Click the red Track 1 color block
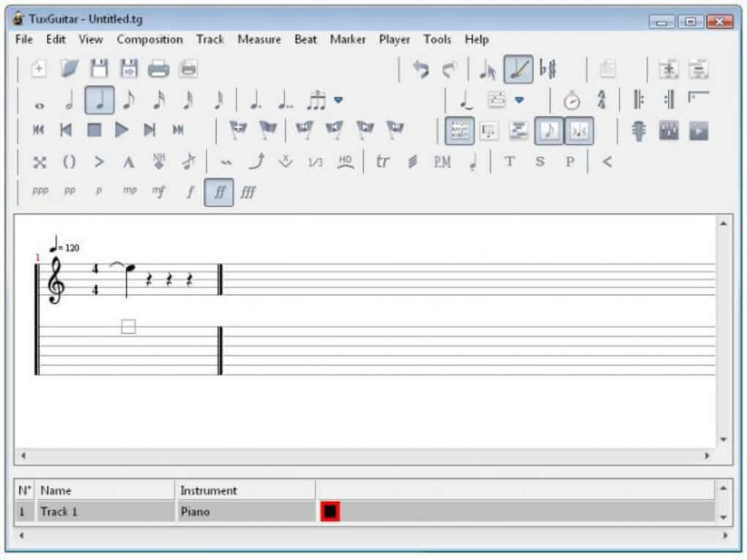The image size is (747, 560). 330,512
